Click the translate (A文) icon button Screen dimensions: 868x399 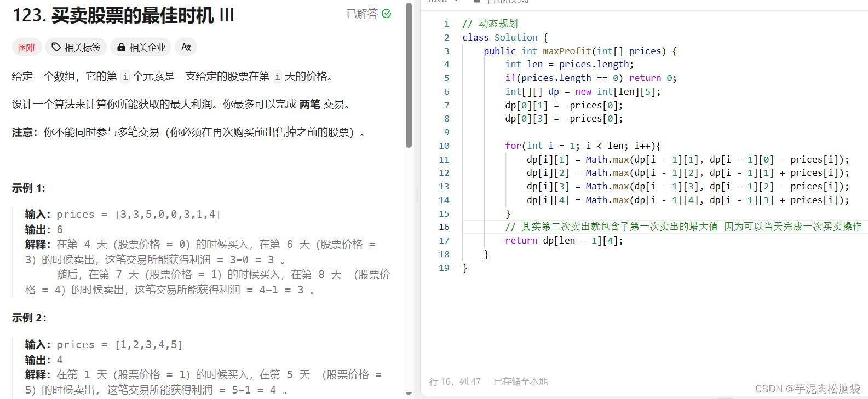coord(186,47)
